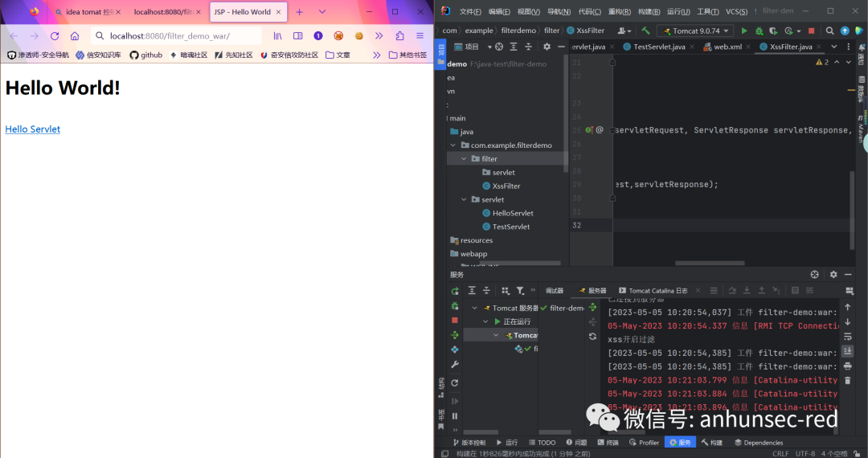Follow the Hello Servlet link

[x=33, y=129]
